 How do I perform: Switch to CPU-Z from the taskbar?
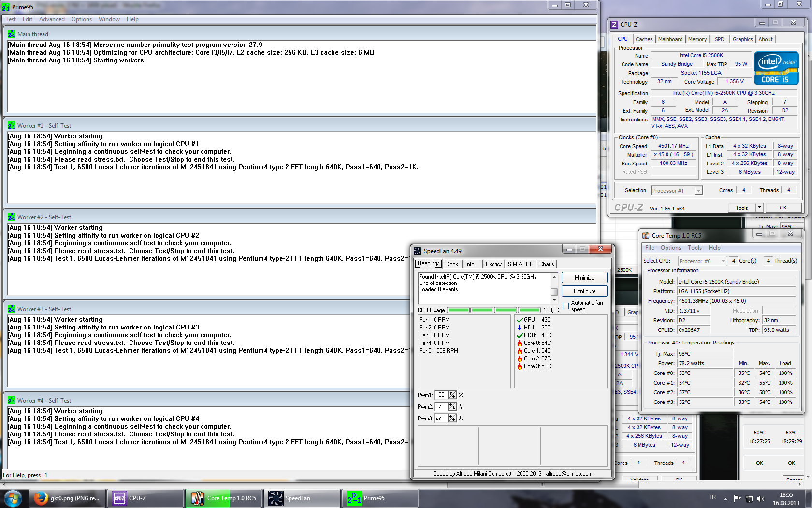(146, 498)
